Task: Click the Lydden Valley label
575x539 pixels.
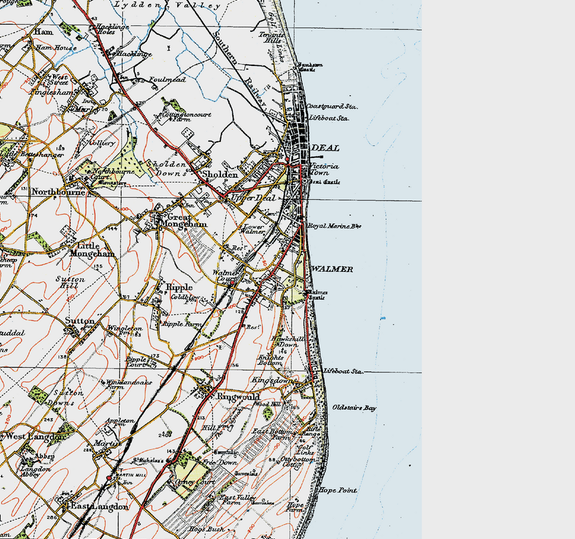Action: [x=168, y=5]
